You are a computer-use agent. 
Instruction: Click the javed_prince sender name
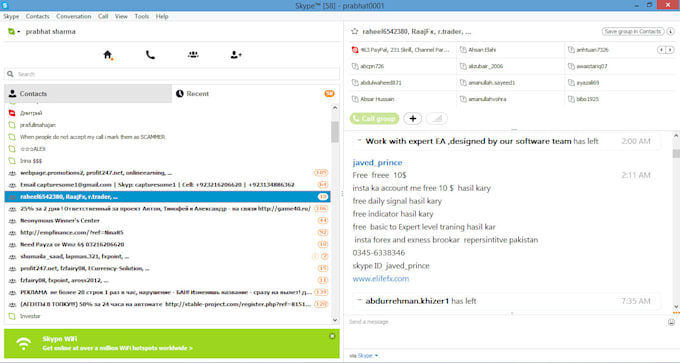click(377, 162)
